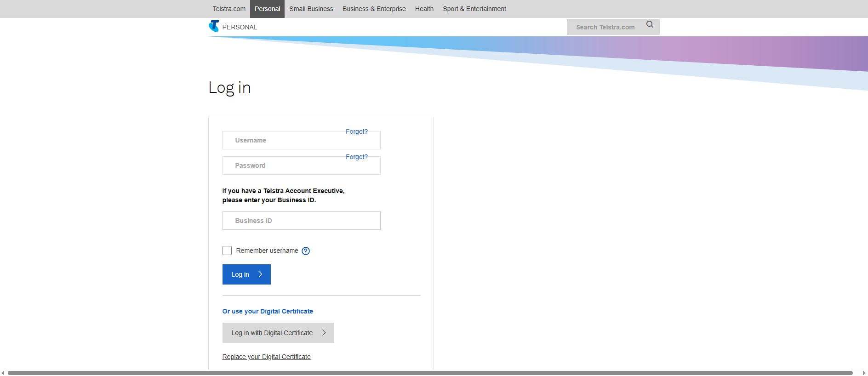The image size is (868, 376).
Task: Click the scrollbar right arrow
Action: point(864,373)
